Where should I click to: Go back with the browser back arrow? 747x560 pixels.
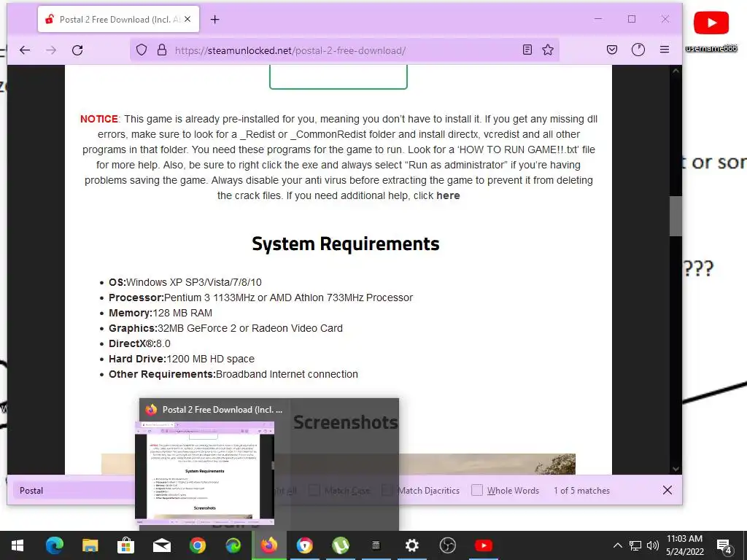[x=25, y=50]
